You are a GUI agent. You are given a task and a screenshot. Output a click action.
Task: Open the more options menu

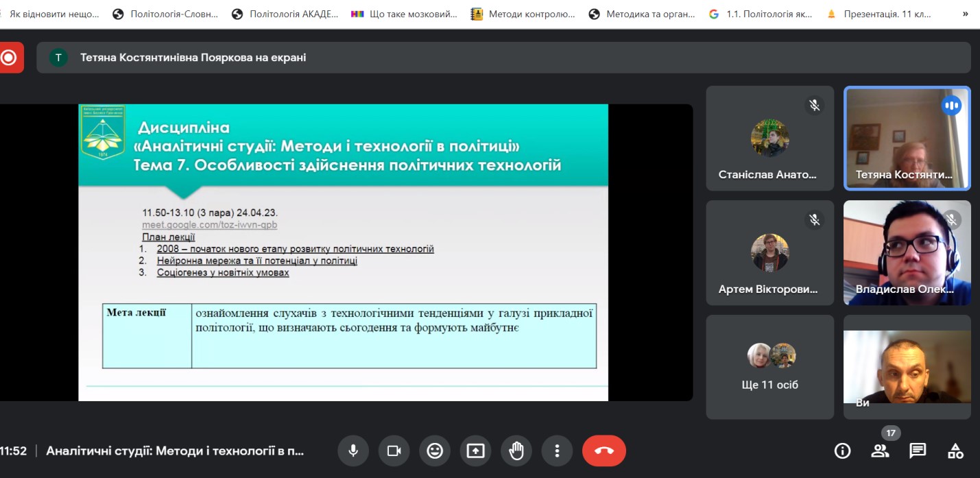click(x=557, y=451)
